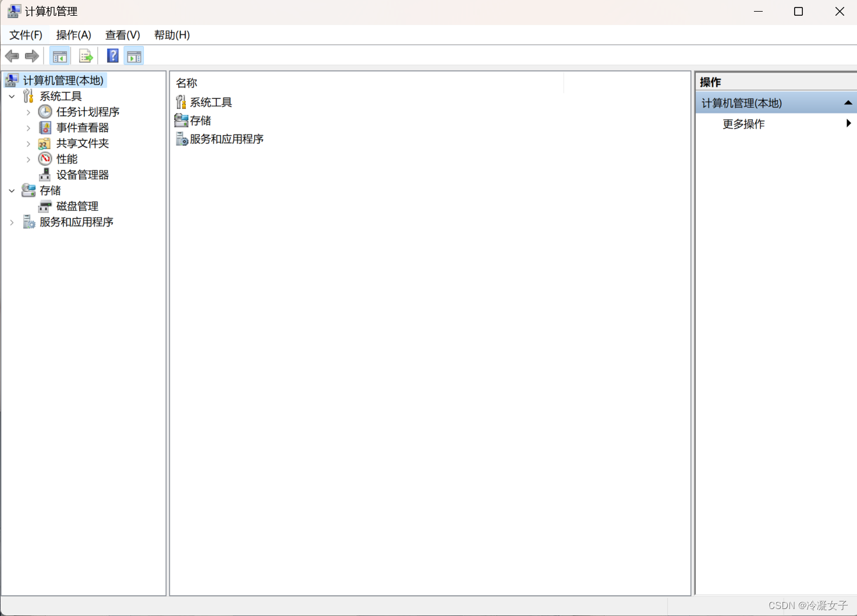The image size is (857, 616).
Task: Click the 系统工具 tools icon in tree
Action: [x=28, y=96]
